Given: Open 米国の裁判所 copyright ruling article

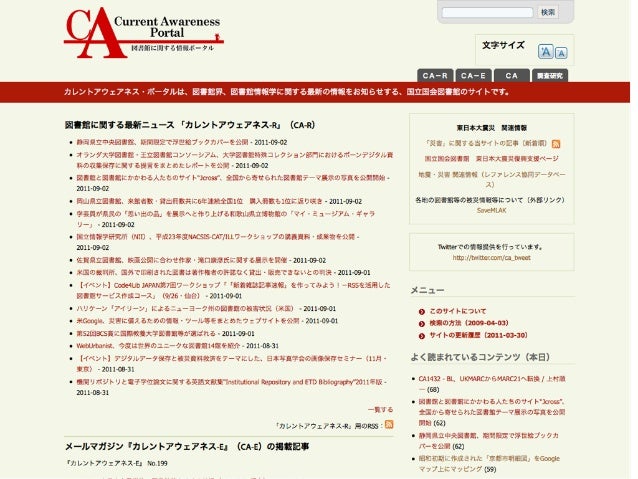Looking at the screenshot, I should pyautogui.click(x=204, y=272).
